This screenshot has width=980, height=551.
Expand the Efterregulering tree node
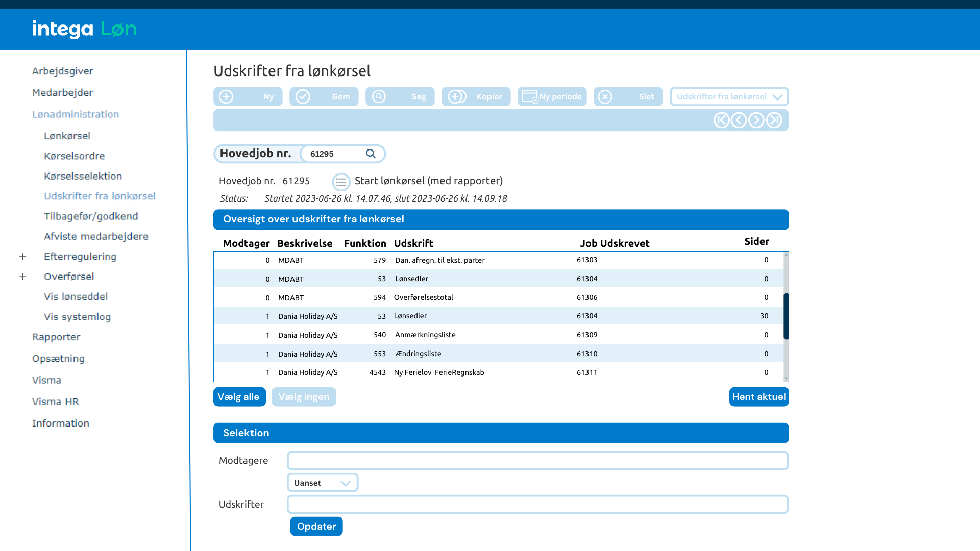pos(22,257)
